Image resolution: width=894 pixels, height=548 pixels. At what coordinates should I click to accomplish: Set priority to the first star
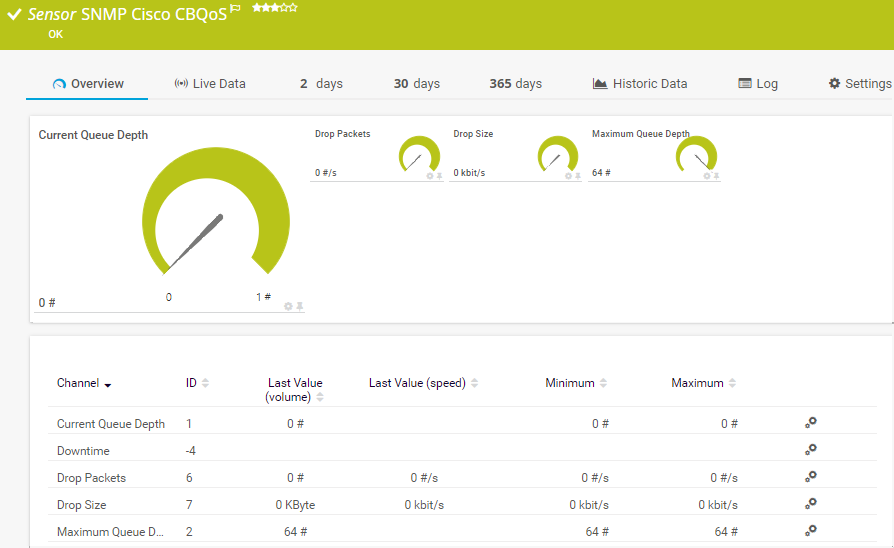point(256,8)
